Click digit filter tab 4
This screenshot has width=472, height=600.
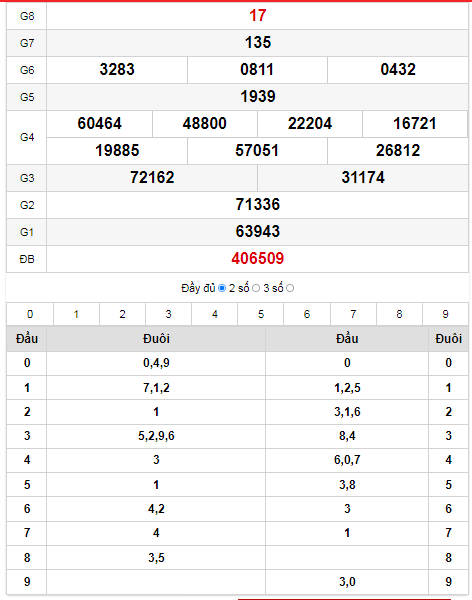coord(215,314)
